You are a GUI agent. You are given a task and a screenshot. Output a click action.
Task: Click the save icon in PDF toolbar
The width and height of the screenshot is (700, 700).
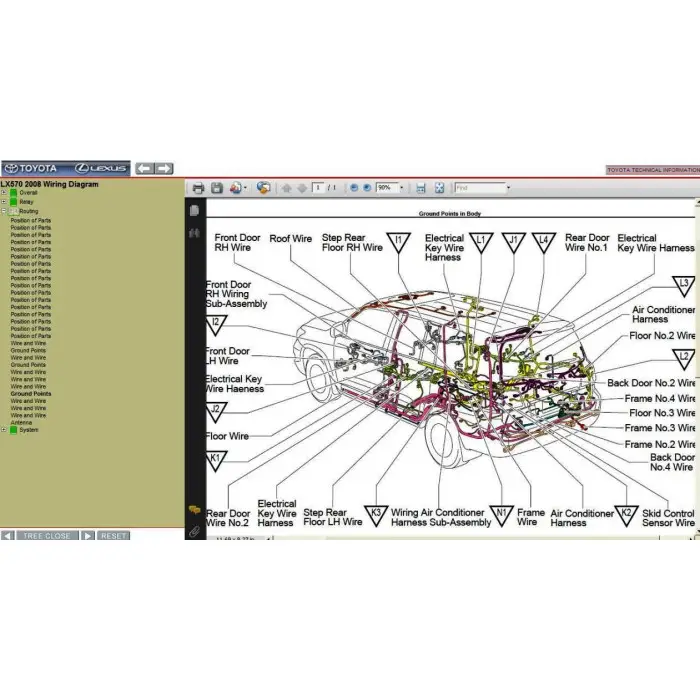coord(216,188)
